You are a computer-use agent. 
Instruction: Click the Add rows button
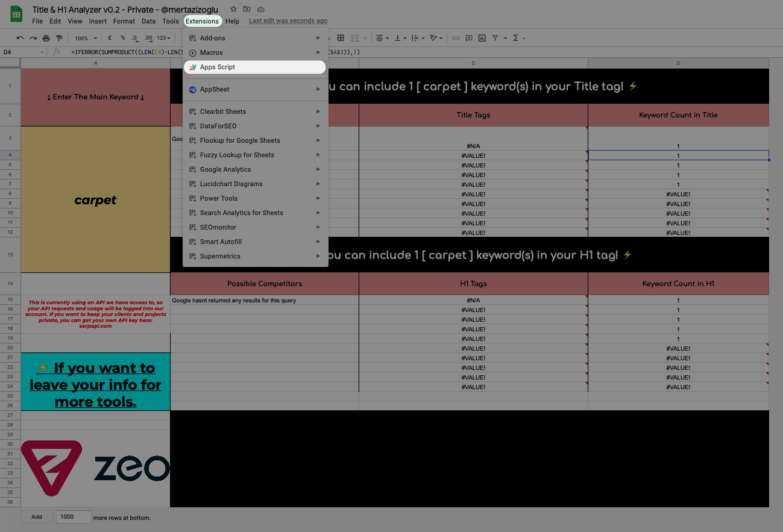[x=37, y=517]
